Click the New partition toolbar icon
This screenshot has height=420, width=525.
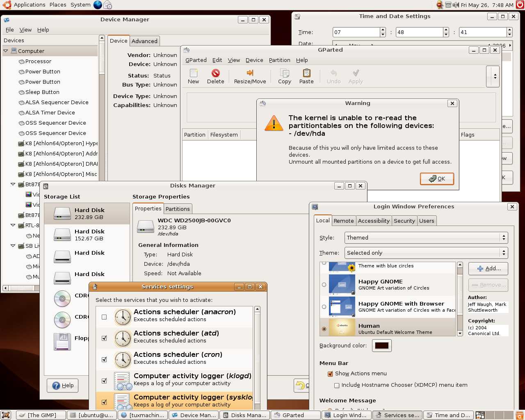pos(193,73)
